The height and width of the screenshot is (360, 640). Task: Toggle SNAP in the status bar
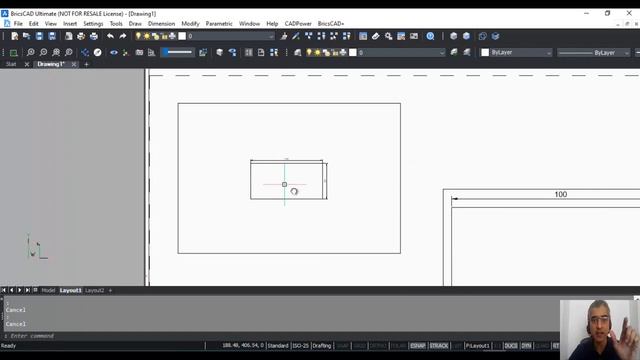coord(342,346)
